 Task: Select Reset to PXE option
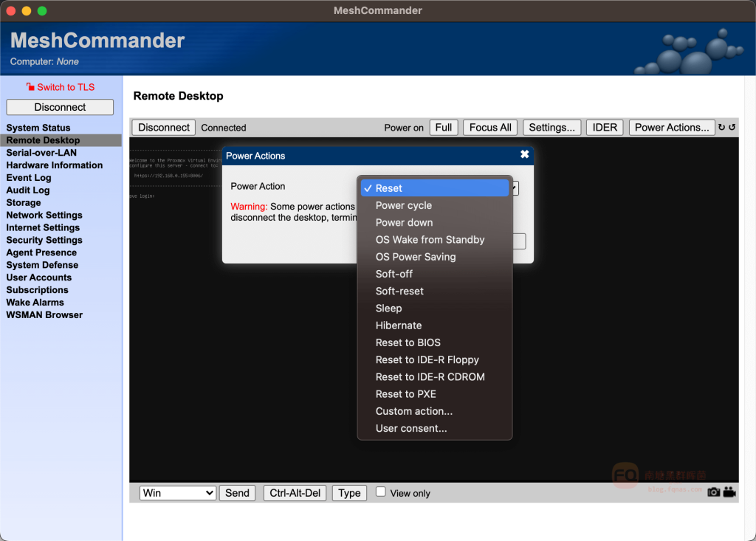405,394
